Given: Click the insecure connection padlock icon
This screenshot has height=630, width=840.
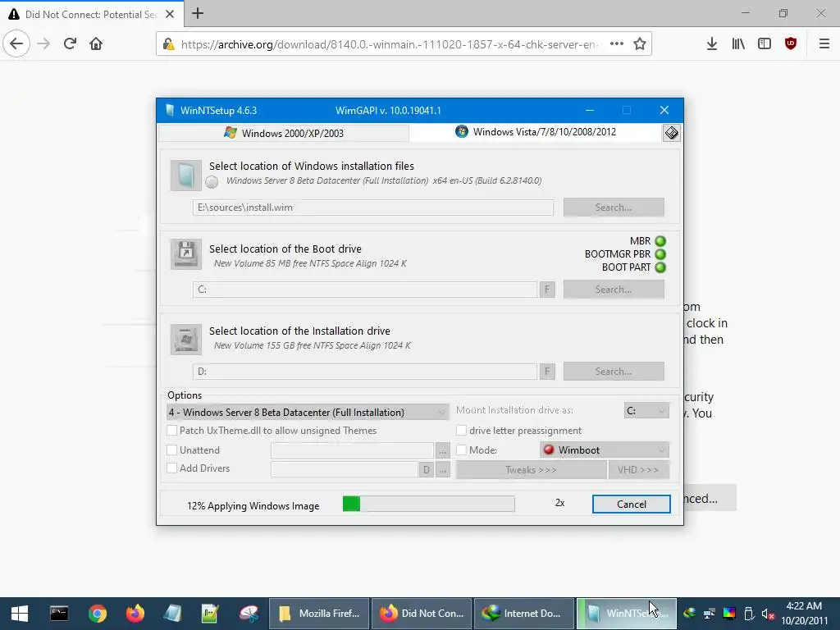Looking at the screenshot, I should pyautogui.click(x=169, y=44).
